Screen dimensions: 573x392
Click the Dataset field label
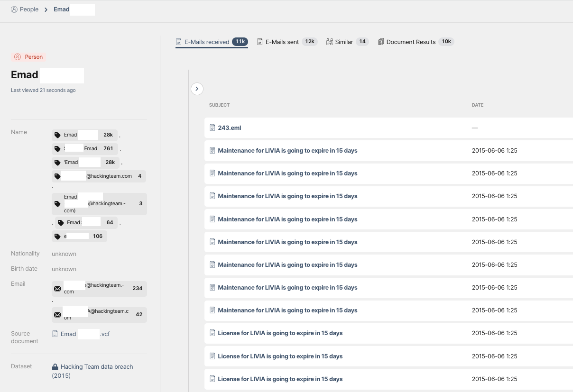click(x=21, y=366)
